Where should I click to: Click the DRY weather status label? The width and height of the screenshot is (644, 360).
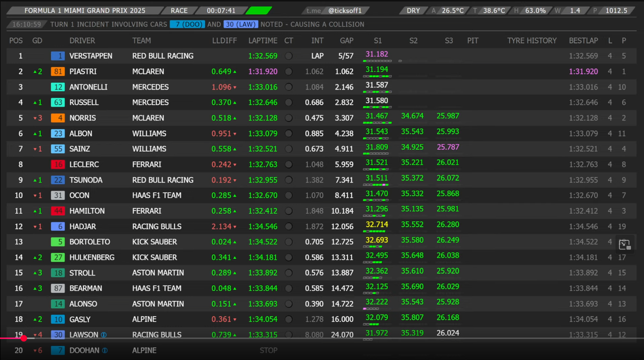click(x=413, y=11)
